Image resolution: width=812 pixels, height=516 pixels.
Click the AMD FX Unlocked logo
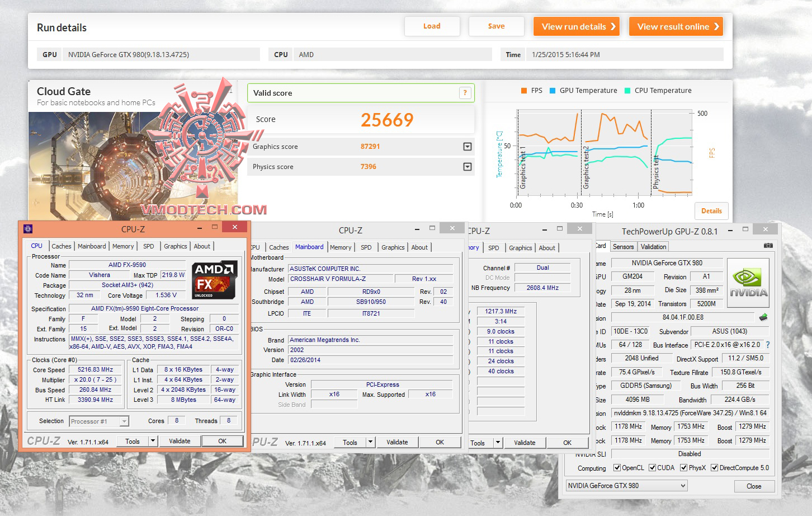pos(214,279)
